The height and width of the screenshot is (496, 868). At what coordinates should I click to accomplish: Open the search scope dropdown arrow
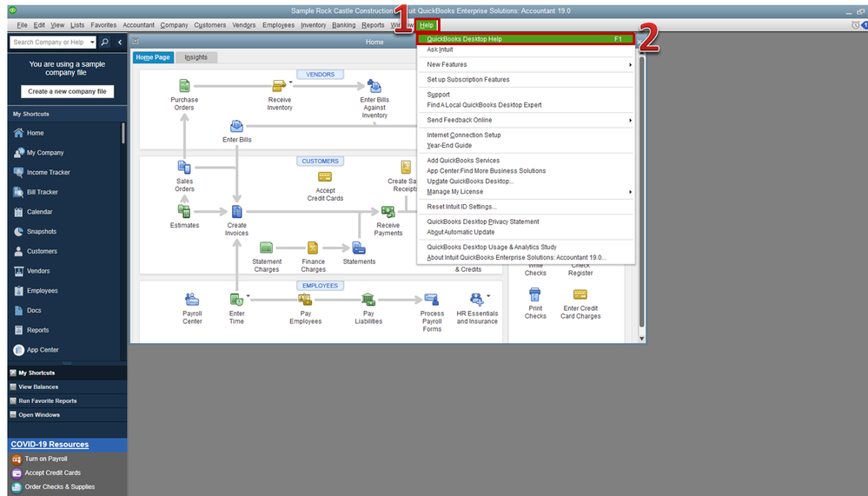tap(92, 42)
